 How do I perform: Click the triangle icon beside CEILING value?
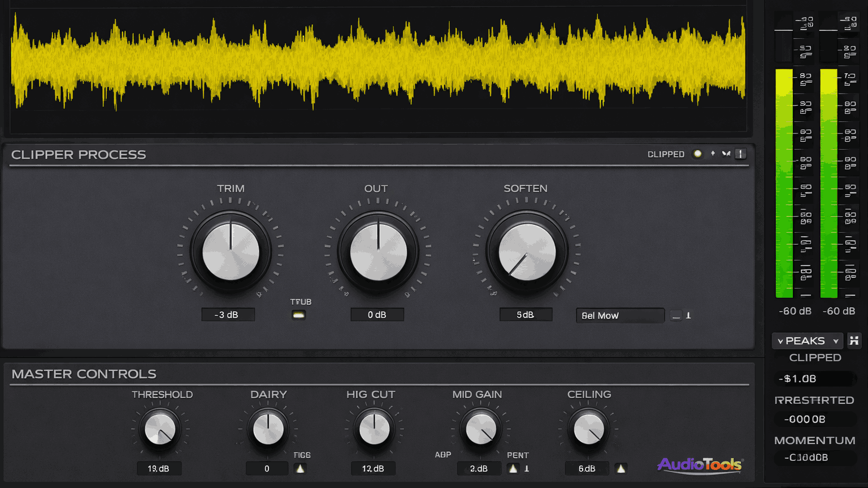coord(620,469)
